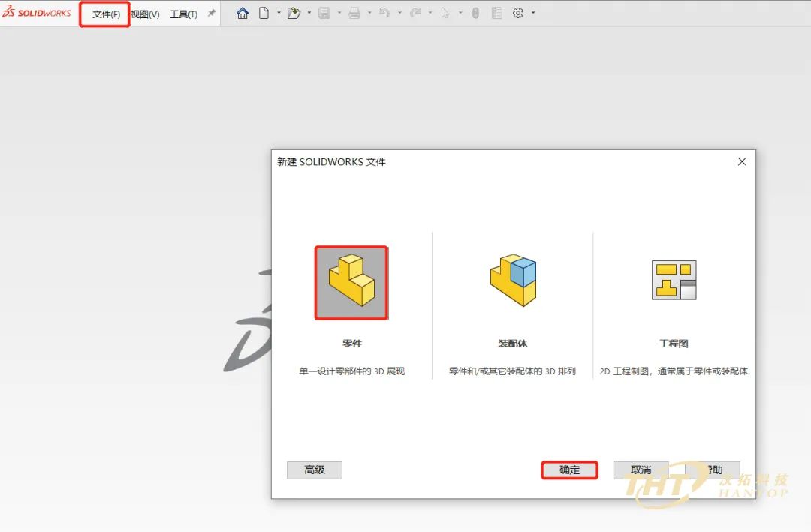The image size is (811, 532).
Task: Select the Assembly (装配体) template icon
Action: [513, 280]
